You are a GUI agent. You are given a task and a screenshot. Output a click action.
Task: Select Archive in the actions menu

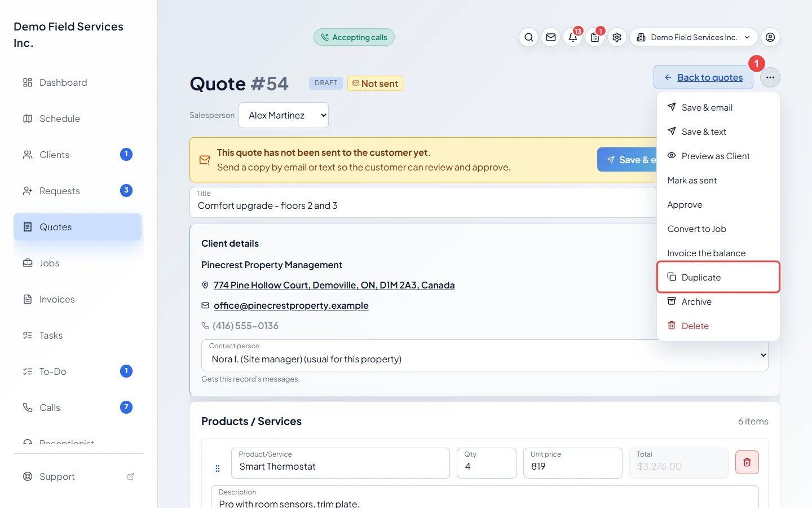[718, 301]
